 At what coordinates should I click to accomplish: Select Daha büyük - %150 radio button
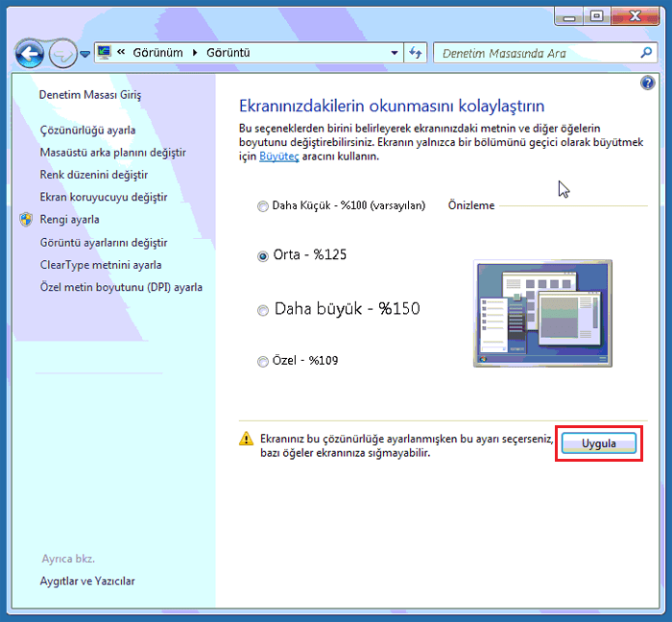(263, 310)
